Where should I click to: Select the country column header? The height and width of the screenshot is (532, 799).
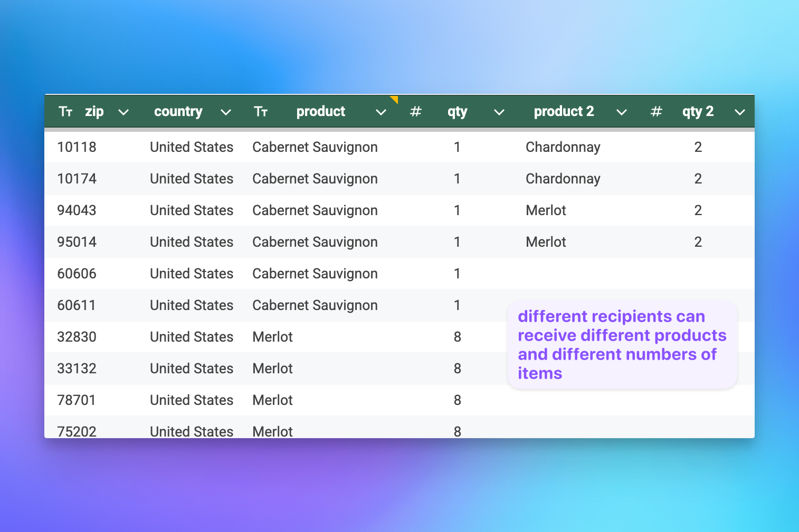point(178,111)
